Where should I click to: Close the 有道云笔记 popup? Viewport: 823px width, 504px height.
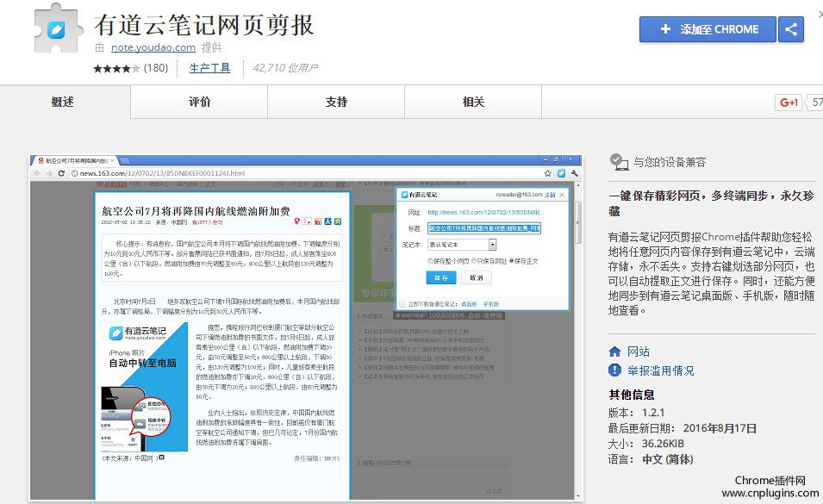click(x=562, y=195)
